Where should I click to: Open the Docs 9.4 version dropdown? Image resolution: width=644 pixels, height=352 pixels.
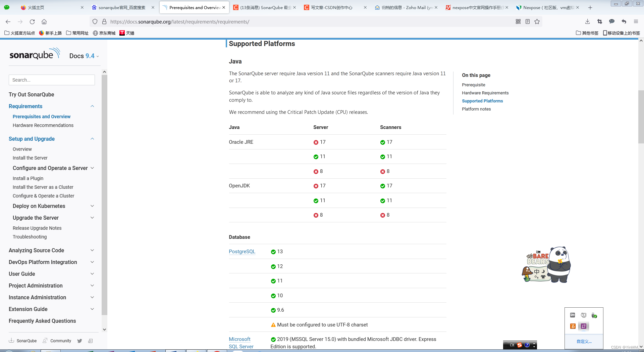click(x=84, y=56)
